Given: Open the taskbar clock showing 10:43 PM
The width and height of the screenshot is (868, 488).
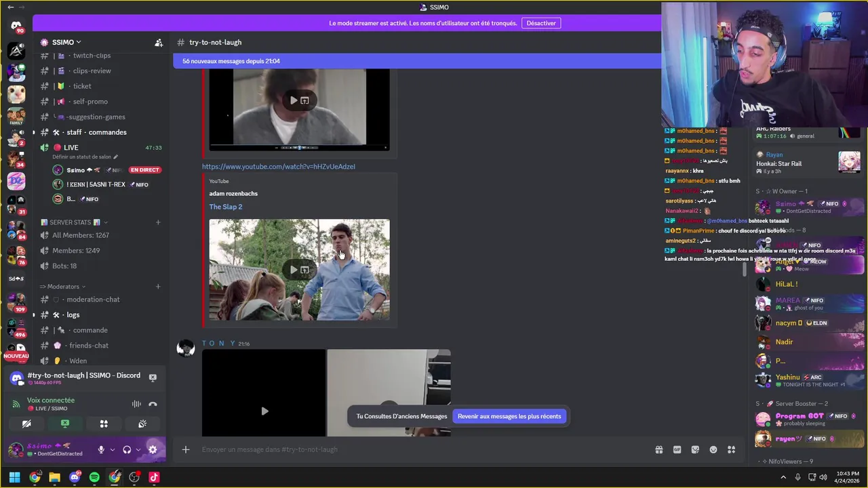Looking at the screenshot, I should coord(848,477).
